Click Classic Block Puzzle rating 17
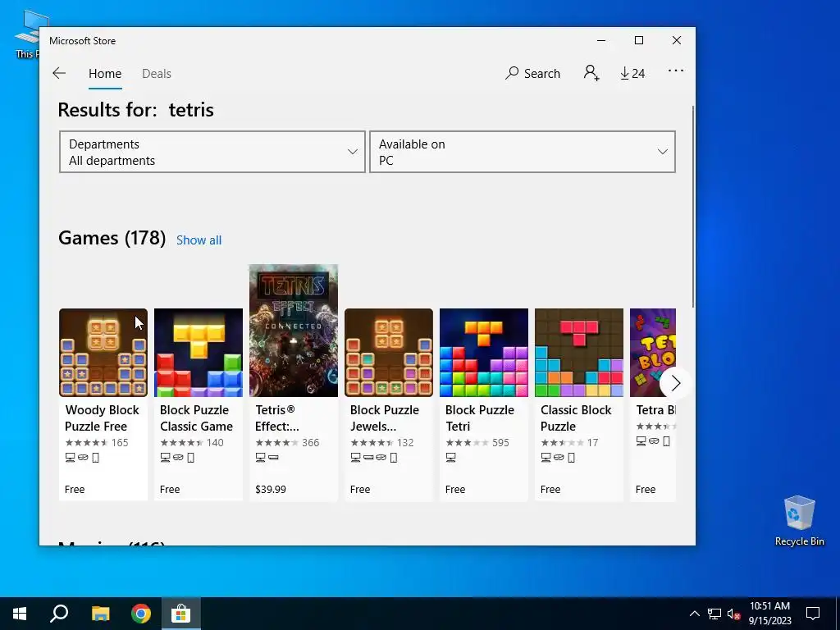The image size is (840, 630). tap(569, 442)
